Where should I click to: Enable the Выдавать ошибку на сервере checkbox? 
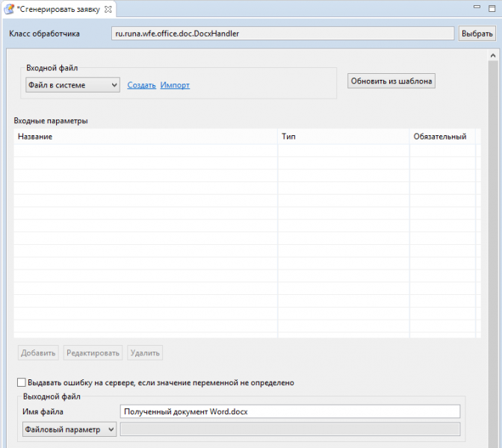point(21,382)
